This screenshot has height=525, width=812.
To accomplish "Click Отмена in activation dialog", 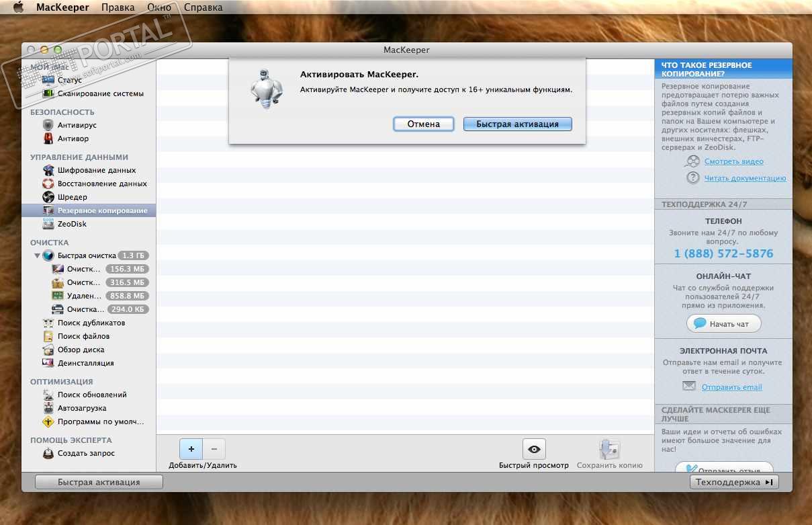I will (423, 124).
